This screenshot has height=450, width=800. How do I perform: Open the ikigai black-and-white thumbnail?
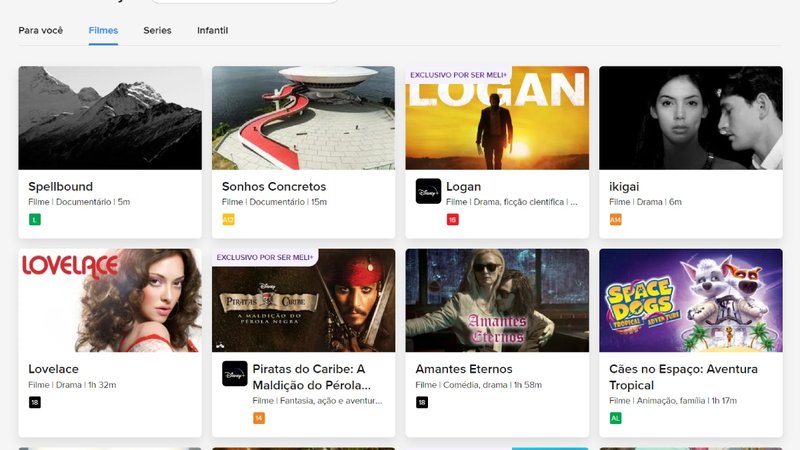691,118
